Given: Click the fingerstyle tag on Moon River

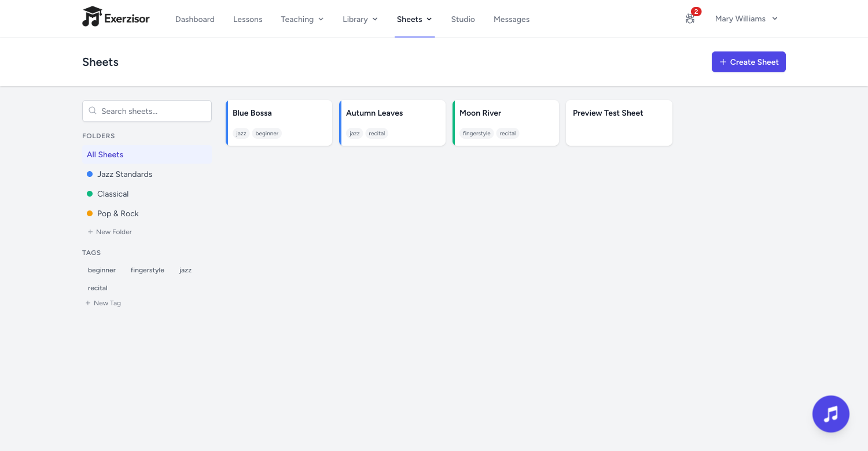Looking at the screenshot, I should pyautogui.click(x=477, y=134).
